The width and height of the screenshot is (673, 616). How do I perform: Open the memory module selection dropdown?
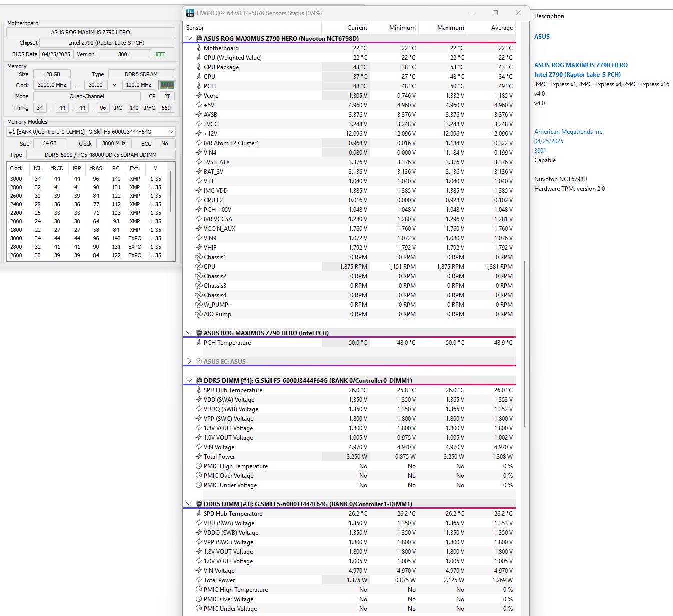(x=91, y=132)
